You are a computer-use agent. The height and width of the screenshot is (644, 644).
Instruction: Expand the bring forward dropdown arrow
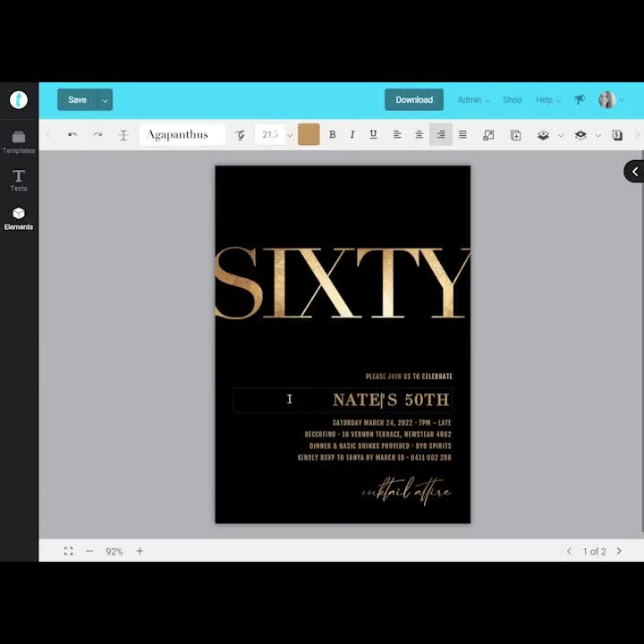click(561, 136)
